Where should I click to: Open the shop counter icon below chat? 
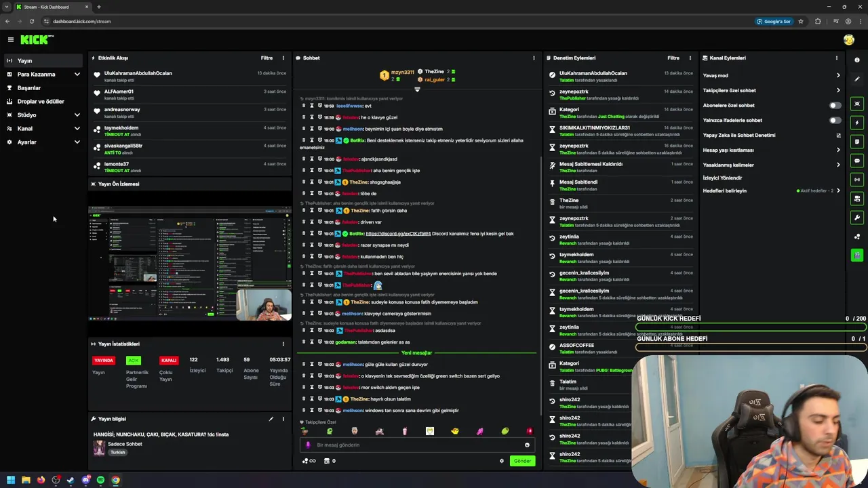[x=330, y=461]
